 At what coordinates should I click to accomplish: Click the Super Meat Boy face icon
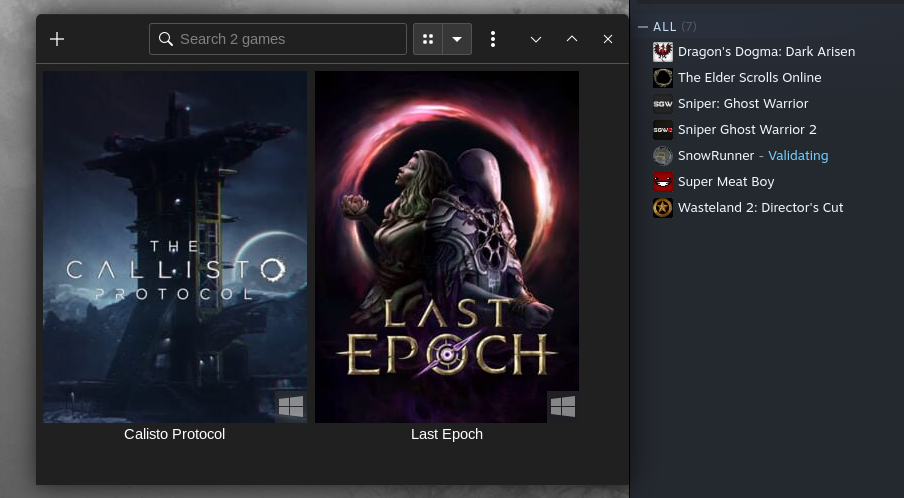(x=663, y=182)
